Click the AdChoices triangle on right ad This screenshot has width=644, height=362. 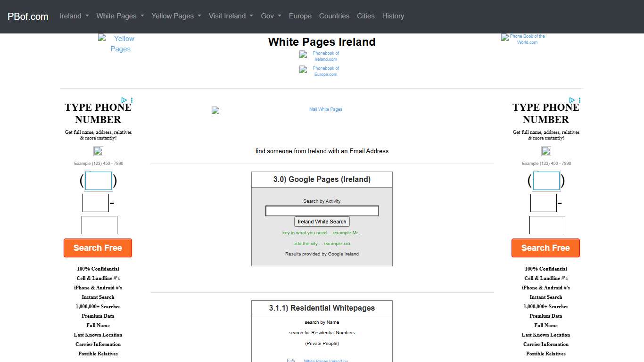click(572, 100)
